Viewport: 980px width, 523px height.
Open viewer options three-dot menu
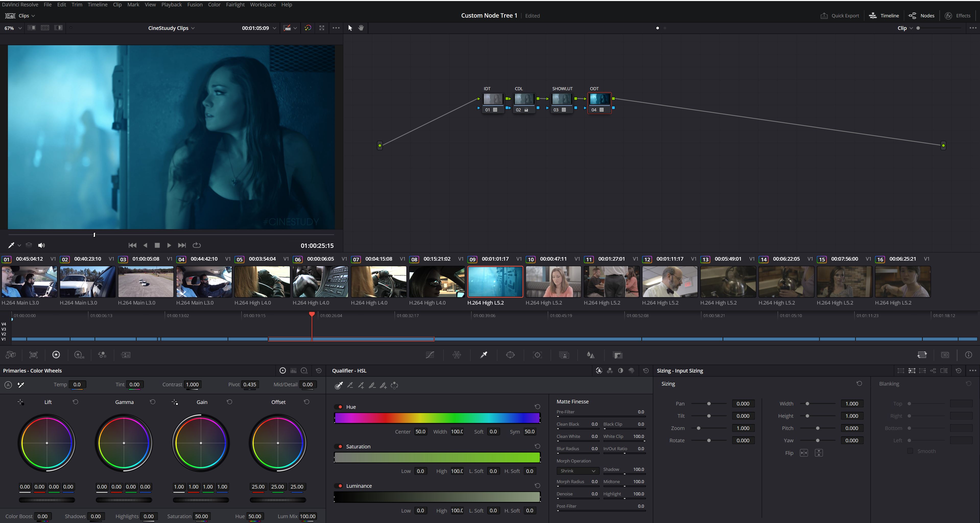pyautogui.click(x=336, y=28)
